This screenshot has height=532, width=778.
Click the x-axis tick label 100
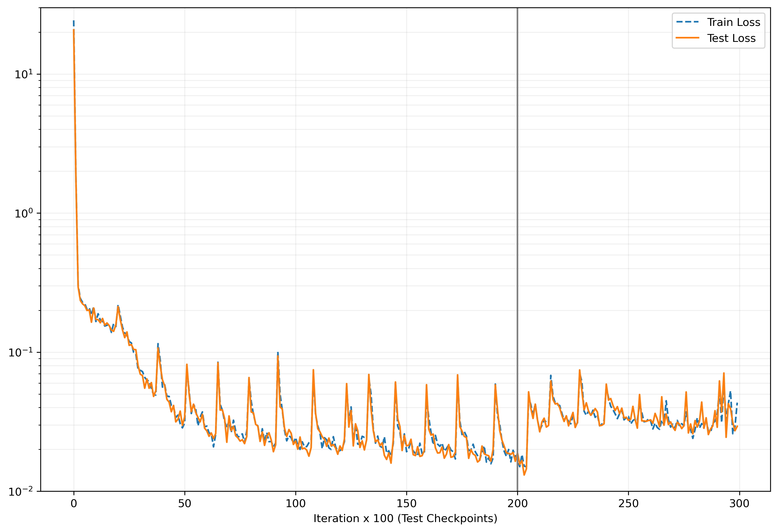click(x=295, y=503)
